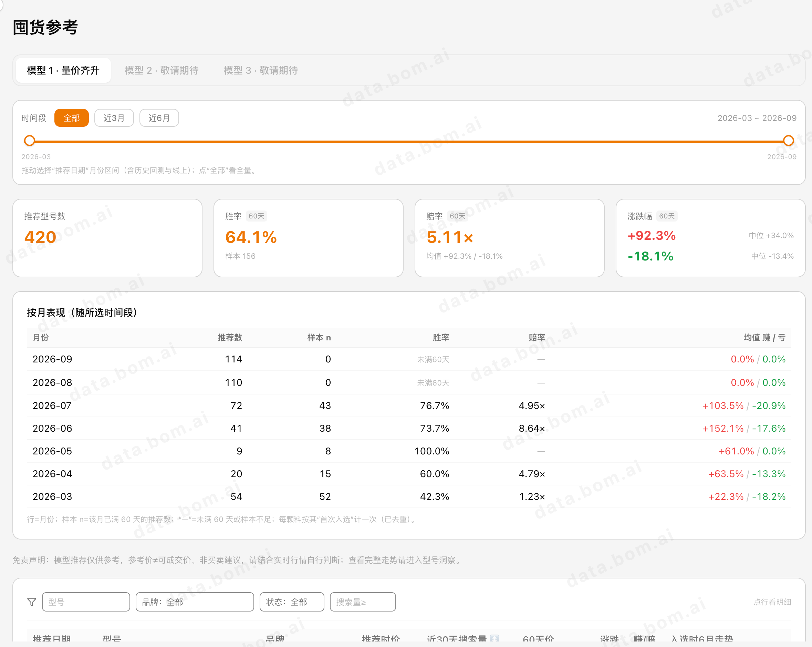
Task: Click the 8.64× odds value
Action: [x=532, y=429]
